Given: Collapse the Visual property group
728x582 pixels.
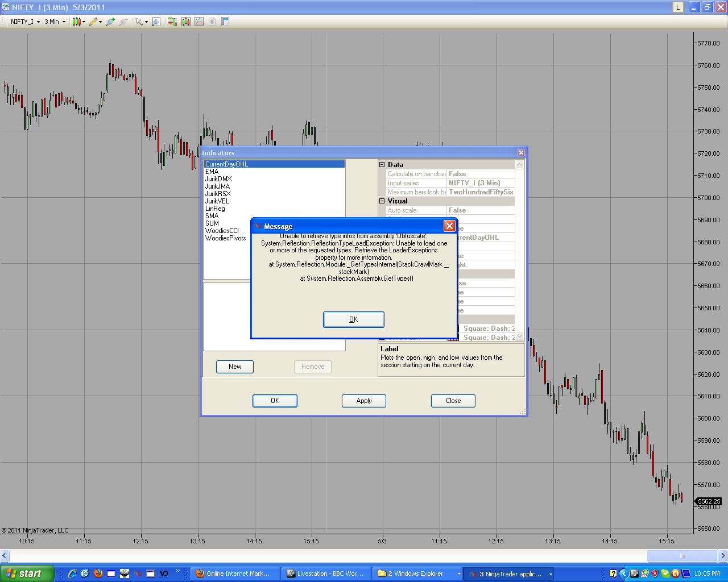Looking at the screenshot, I should pyautogui.click(x=382, y=201).
